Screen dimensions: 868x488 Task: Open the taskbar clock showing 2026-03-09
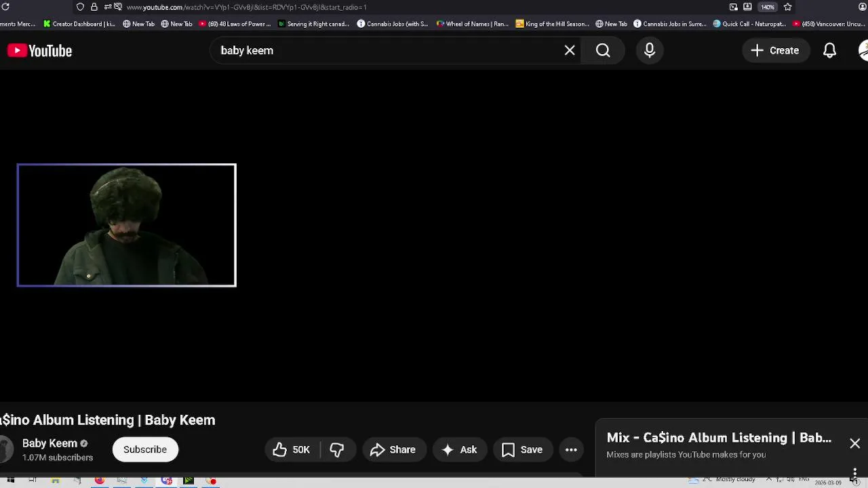[828, 483]
